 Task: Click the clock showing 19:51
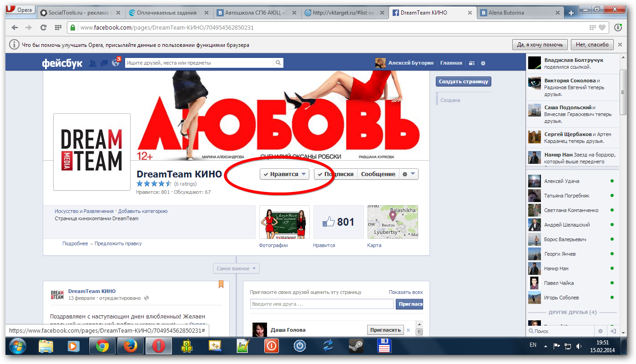[602, 343]
